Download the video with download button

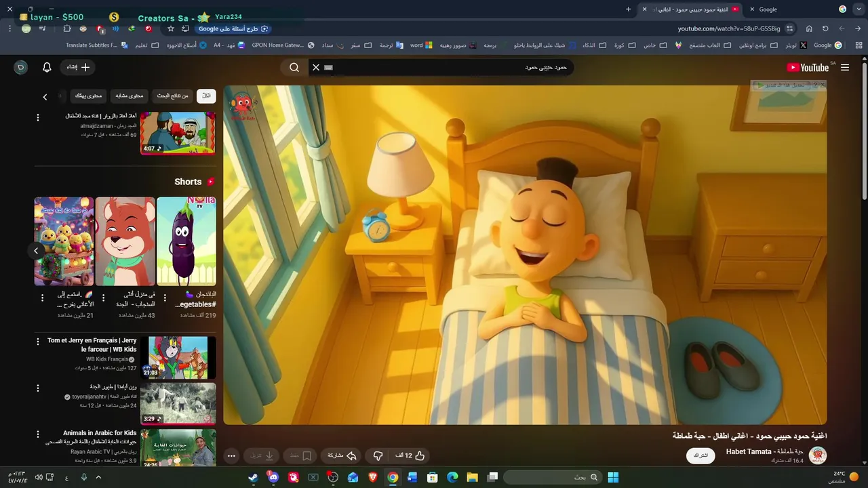pos(262,455)
